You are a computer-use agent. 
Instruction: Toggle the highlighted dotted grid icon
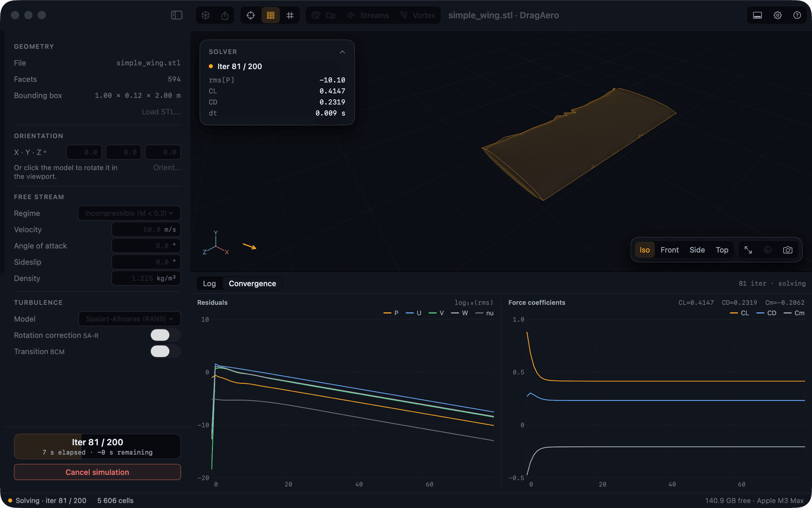click(271, 15)
